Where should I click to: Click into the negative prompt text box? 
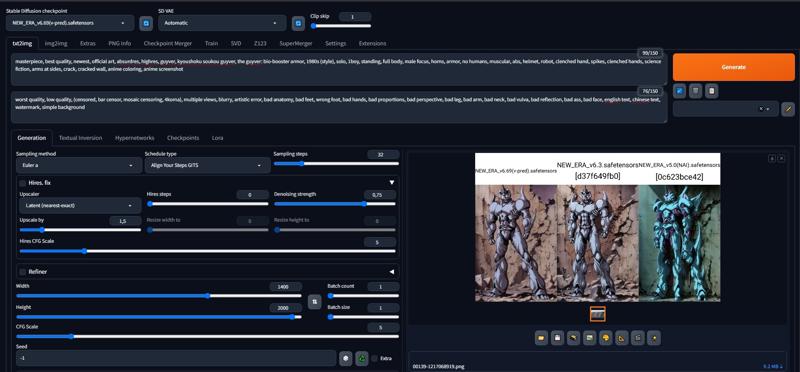pos(339,108)
